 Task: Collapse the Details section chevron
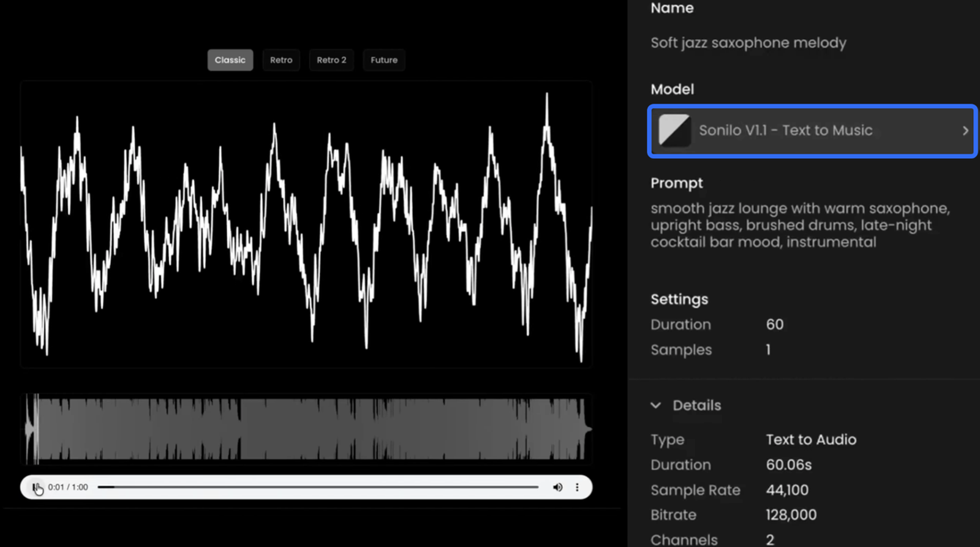tap(656, 406)
